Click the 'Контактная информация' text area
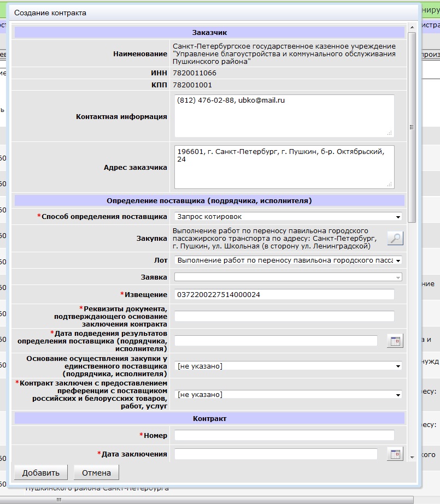440x504 pixels. click(284, 116)
